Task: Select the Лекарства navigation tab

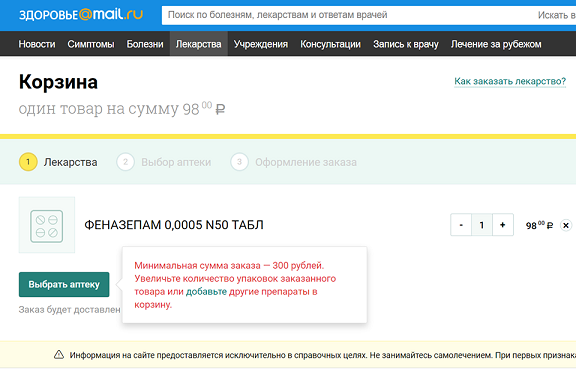Action: [198, 44]
